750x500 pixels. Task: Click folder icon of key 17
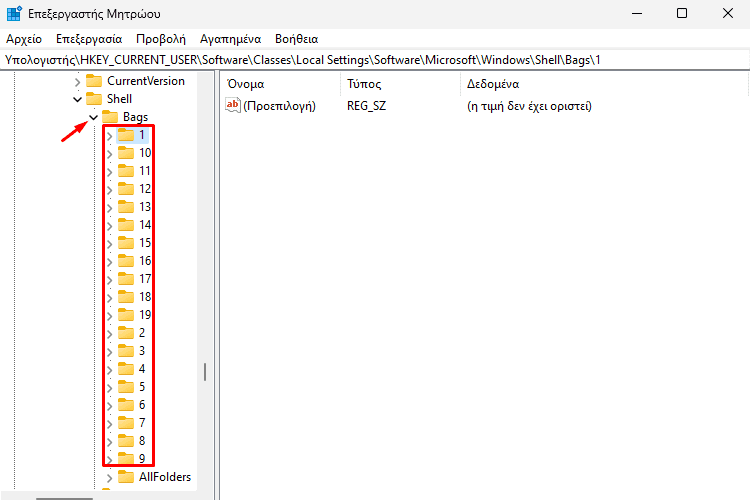coord(126,278)
